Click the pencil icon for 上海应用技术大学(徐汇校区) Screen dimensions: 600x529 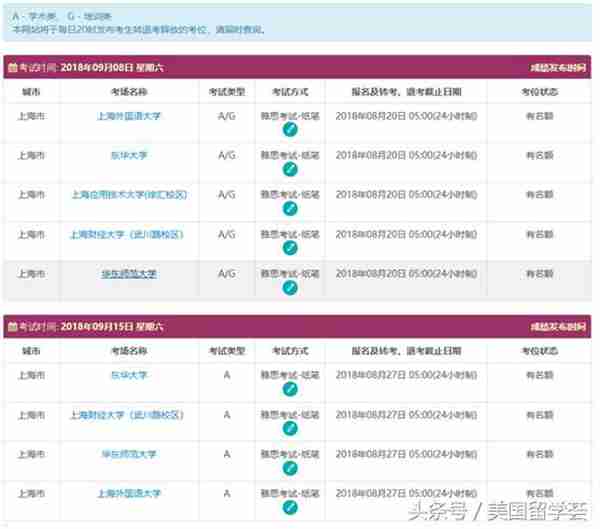[290, 209]
